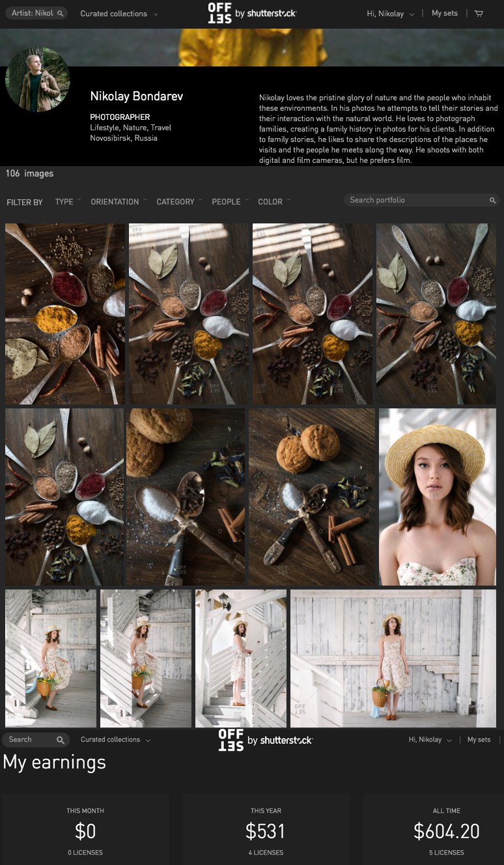Screen dimensions: 504x865
Task: Click the lower Offset by Shutterstock logo
Action: point(266,740)
